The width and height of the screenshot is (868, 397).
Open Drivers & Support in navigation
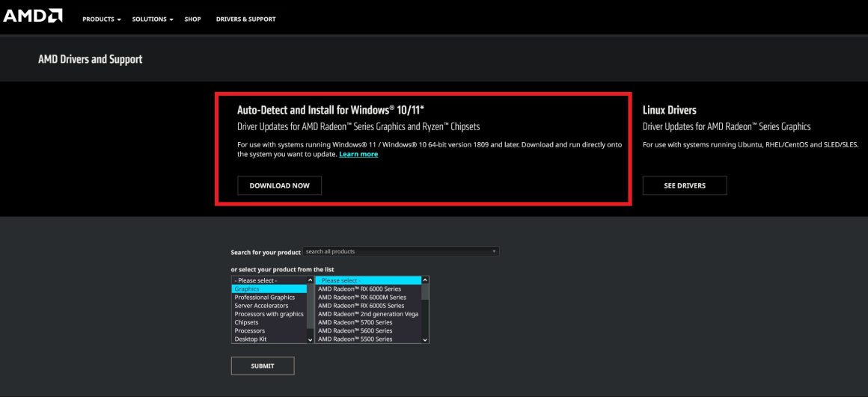point(245,19)
